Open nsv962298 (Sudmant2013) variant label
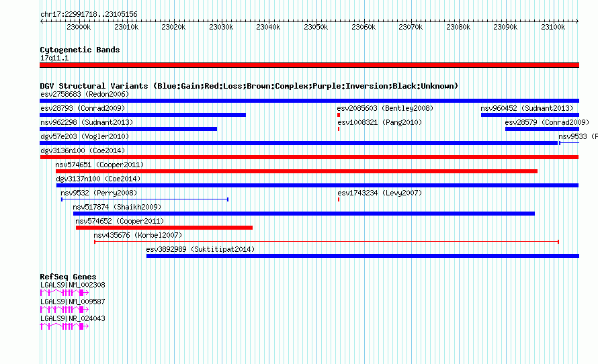 click(87, 122)
